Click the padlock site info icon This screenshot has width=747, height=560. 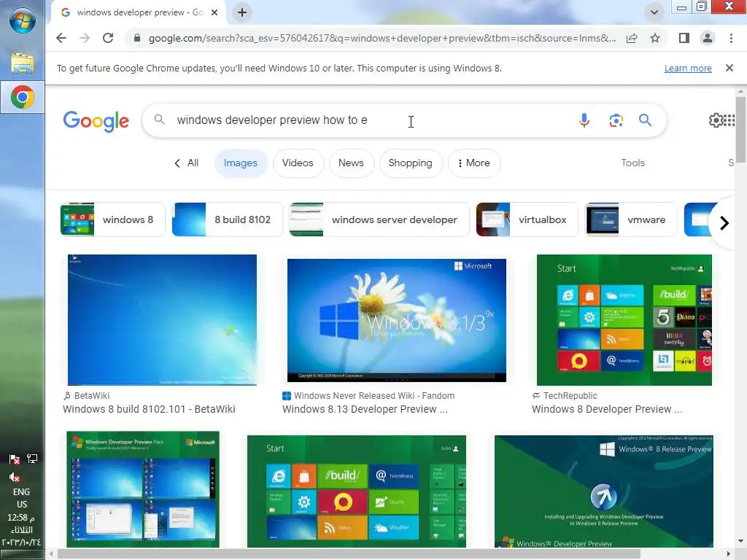pos(137,38)
